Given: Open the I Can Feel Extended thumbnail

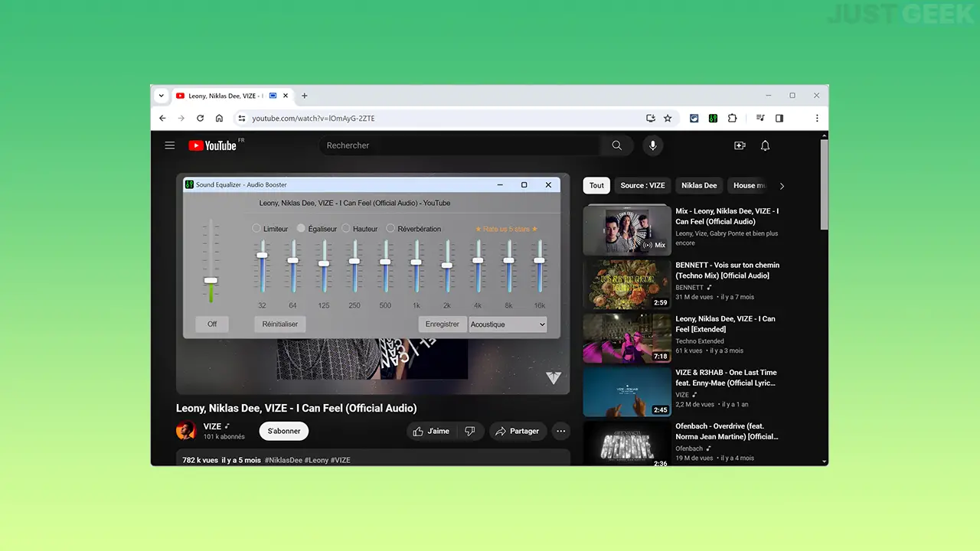Looking at the screenshot, I should (x=627, y=337).
